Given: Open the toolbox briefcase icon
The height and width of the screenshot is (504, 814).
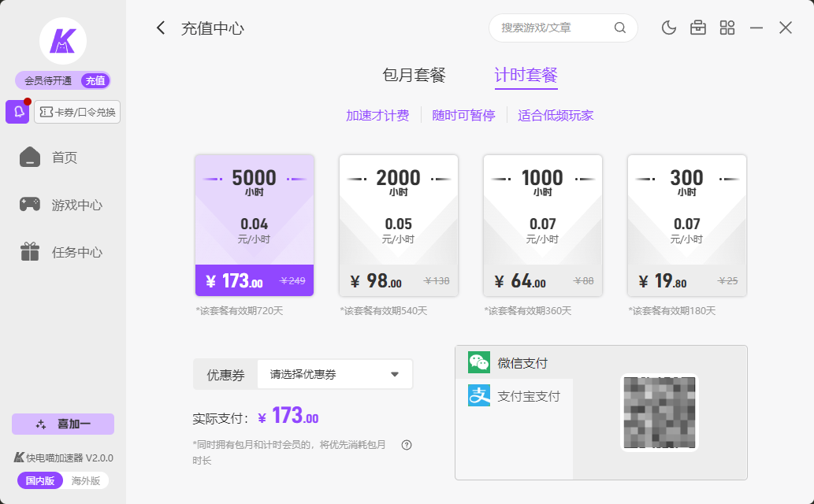Looking at the screenshot, I should (x=697, y=28).
